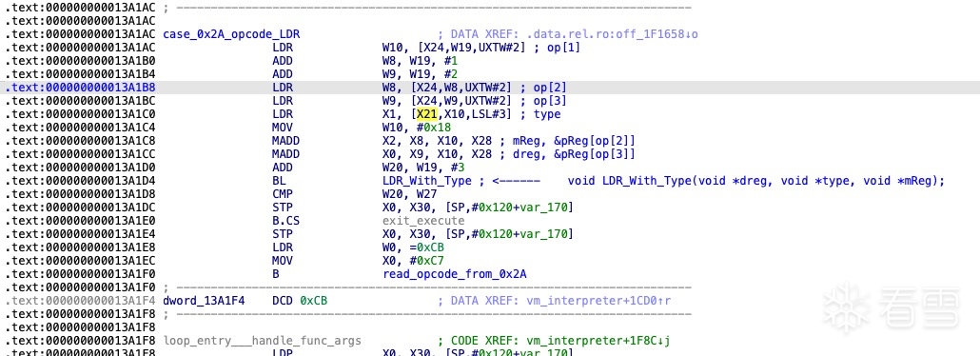Click address .text:000000000013A1B0
The width and height of the screenshot is (980, 356).
[x=80, y=61]
